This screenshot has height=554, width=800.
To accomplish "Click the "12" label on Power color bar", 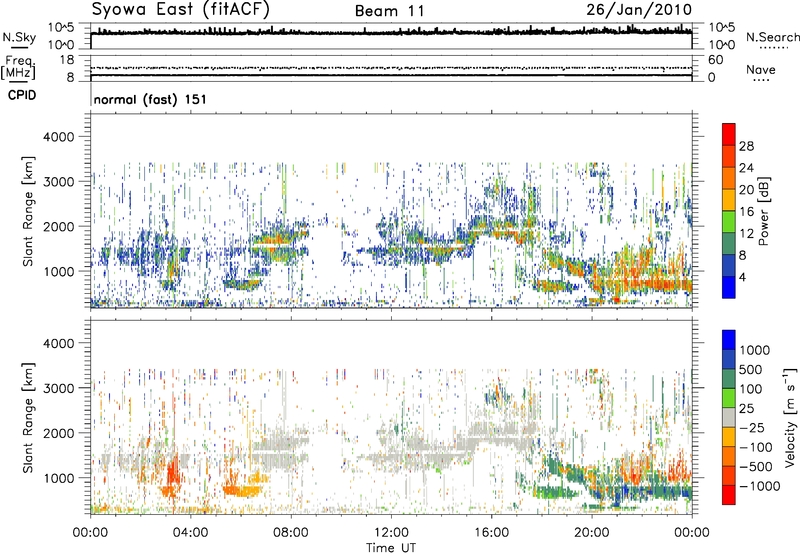I will (746, 234).
